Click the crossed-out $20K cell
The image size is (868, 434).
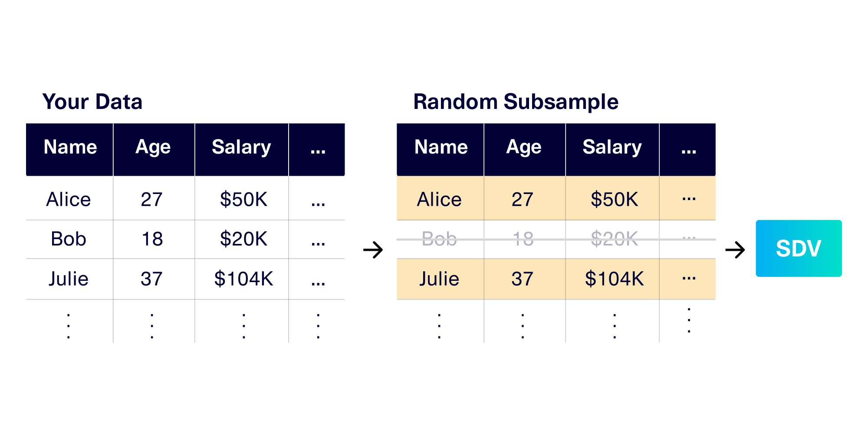(x=614, y=239)
